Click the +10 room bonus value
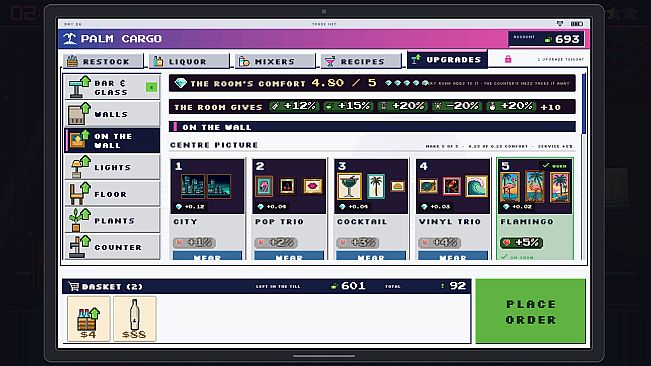The image size is (651, 366). pyautogui.click(x=551, y=107)
